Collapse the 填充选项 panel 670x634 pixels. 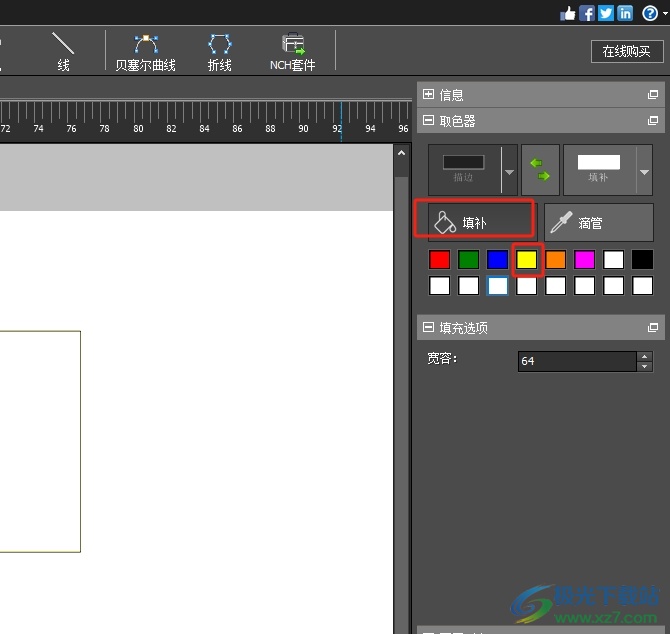pyautogui.click(x=429, y=328)
